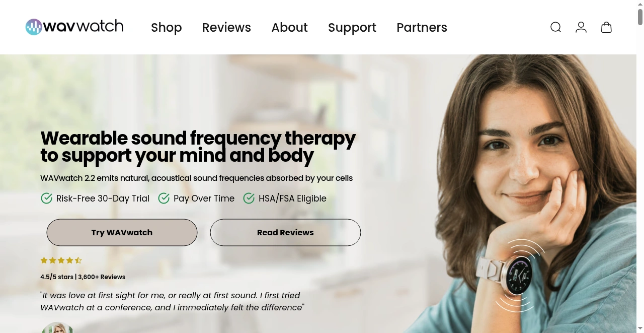
Task: Open the About menu item
Action: [289, 27]
